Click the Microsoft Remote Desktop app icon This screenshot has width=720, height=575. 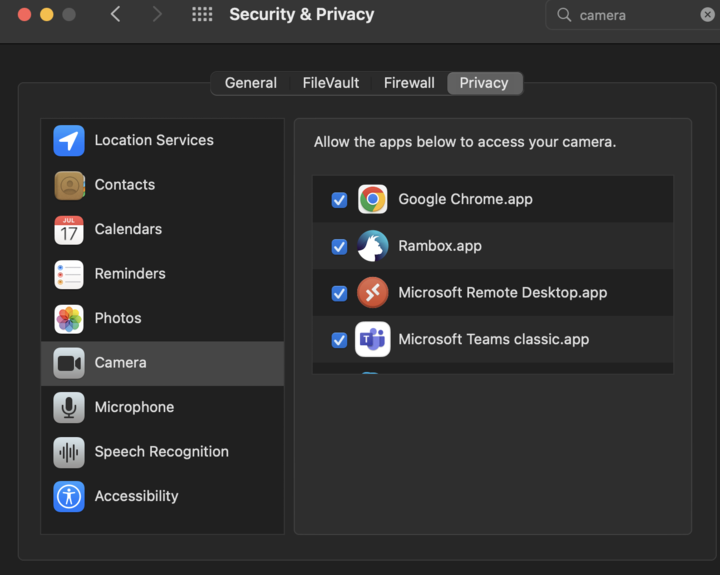(372, 293)
